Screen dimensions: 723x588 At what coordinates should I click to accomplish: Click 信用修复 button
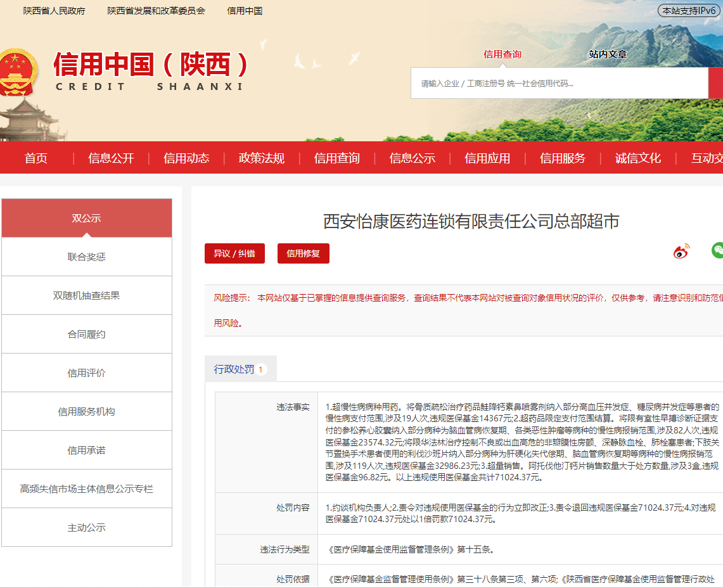(304, 253)
